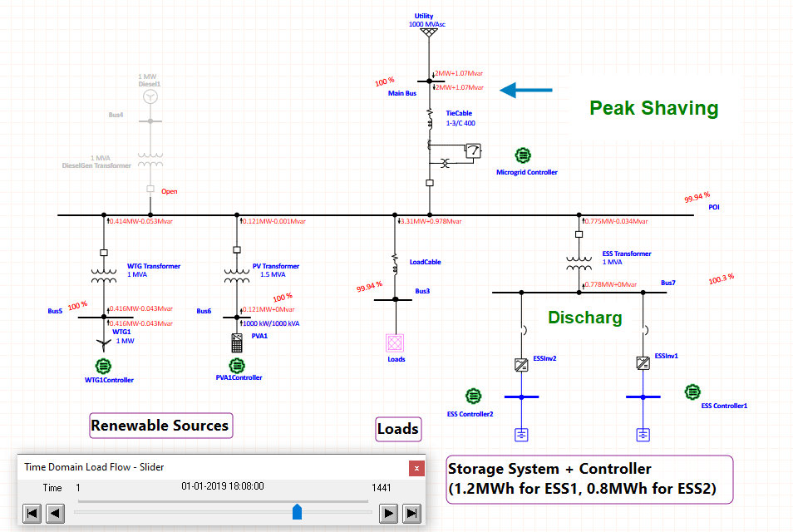The image size is (793, 532).
Task: Toggle the open Diesel generator breaker
Action: [150, 190]
